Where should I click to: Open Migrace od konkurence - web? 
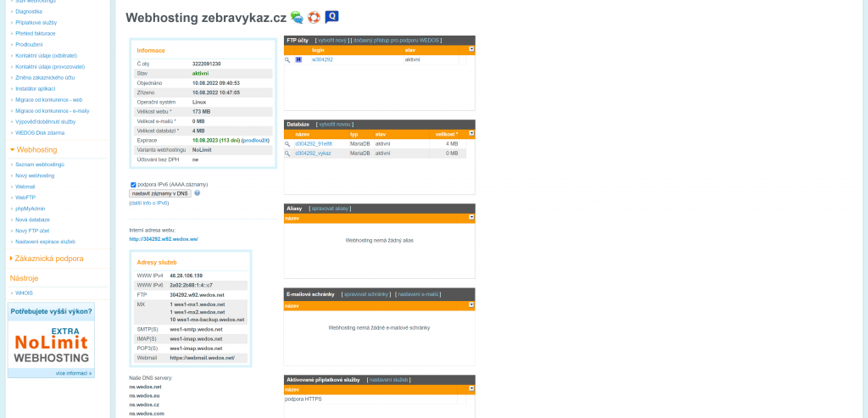click(x=48, y=100)
